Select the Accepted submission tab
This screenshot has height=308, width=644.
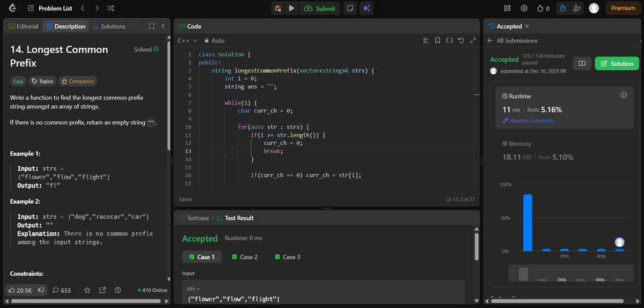pos(505,26)
